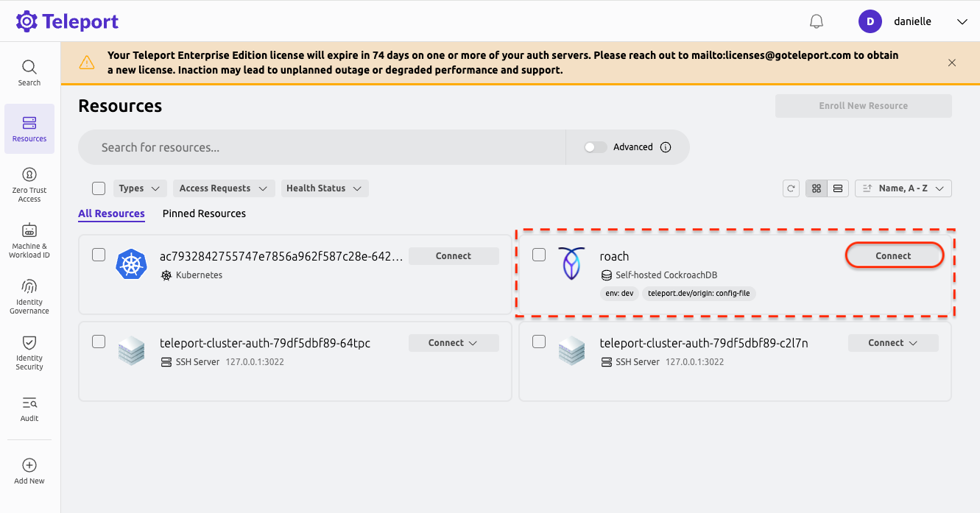Viewport: 980px width, 513px height.
Task: Switch to the Pinned Resources tab
Action: pos(204,213)
